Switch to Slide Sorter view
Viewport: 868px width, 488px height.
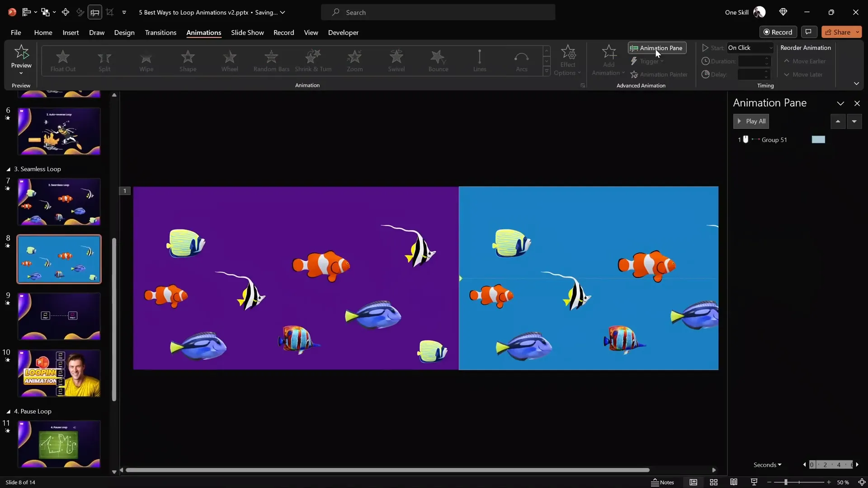[x=713, y=482]
